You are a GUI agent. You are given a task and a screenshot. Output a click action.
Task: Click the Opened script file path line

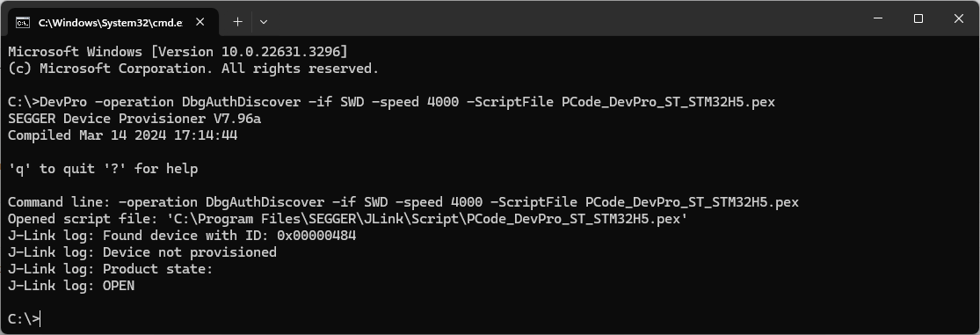coord(347,219)
